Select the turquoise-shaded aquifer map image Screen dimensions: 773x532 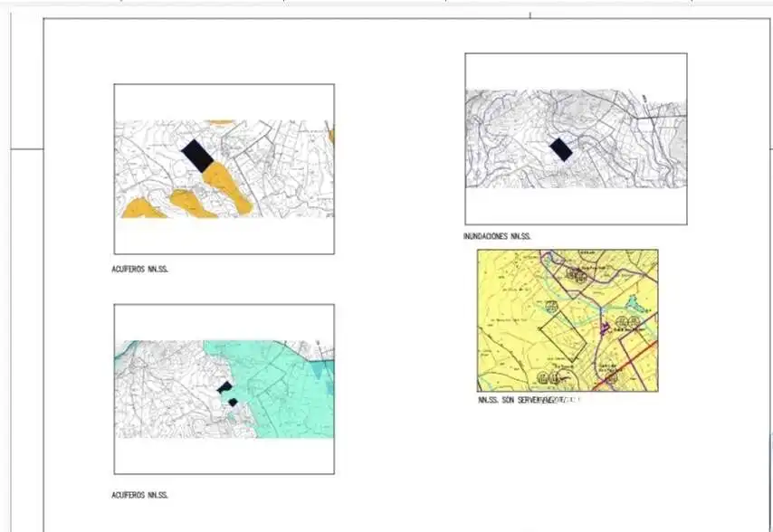[x=224, y=389]
